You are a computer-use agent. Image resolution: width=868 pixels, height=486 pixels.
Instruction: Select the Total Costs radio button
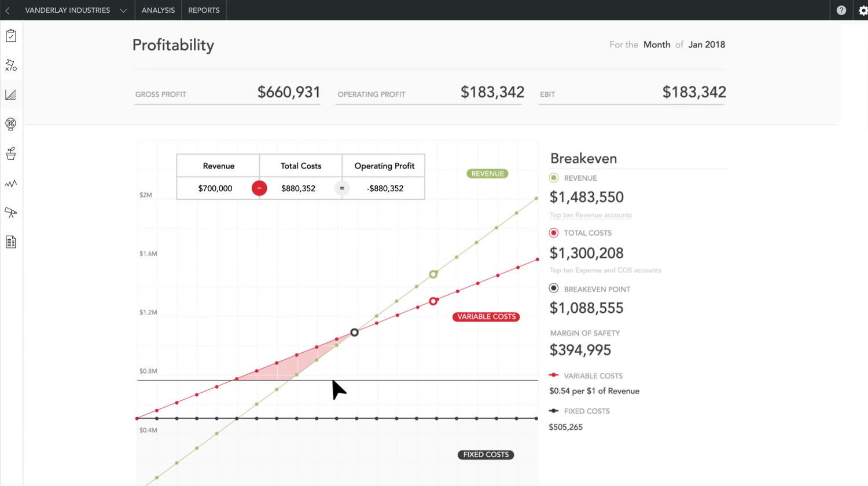coord(554,233)
